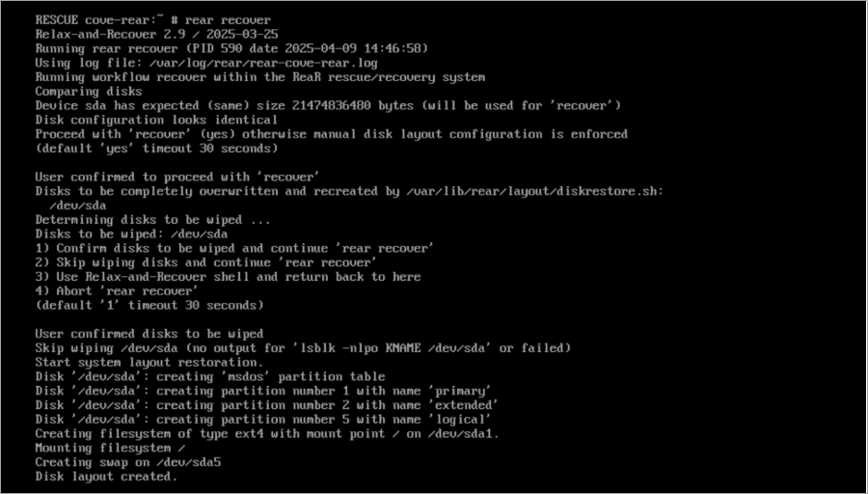Click option 4 'Abort rear recover'

pyautogui.click(x=117, y=290)
